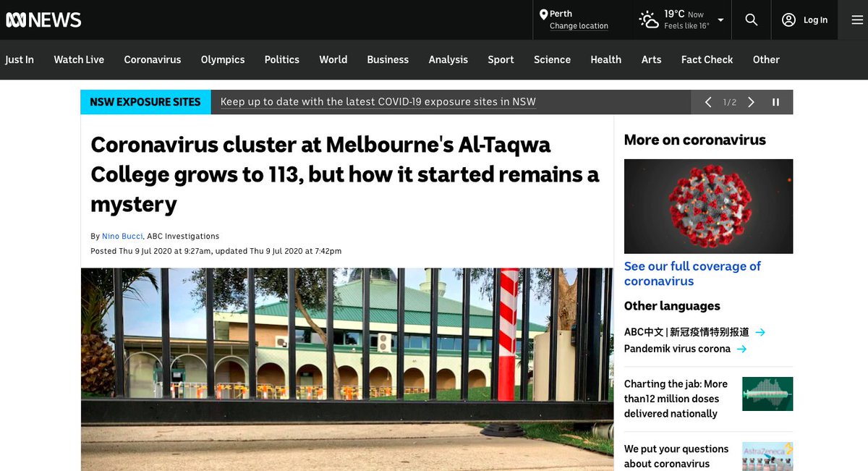Open the Arts section
The height and width of the screenshot is (471, 868).
click(x=652, y=59)
